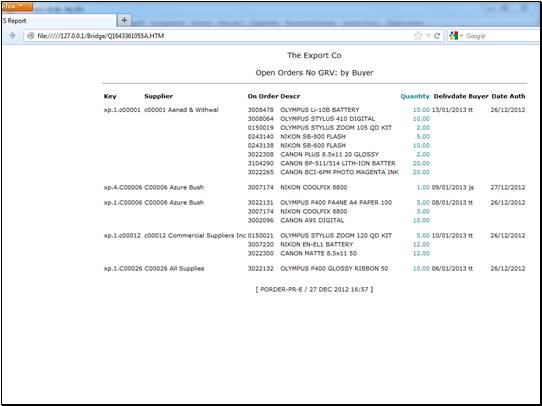Click the forward navigation arrow
542x406 pixels.
click(x=12, y=36)
